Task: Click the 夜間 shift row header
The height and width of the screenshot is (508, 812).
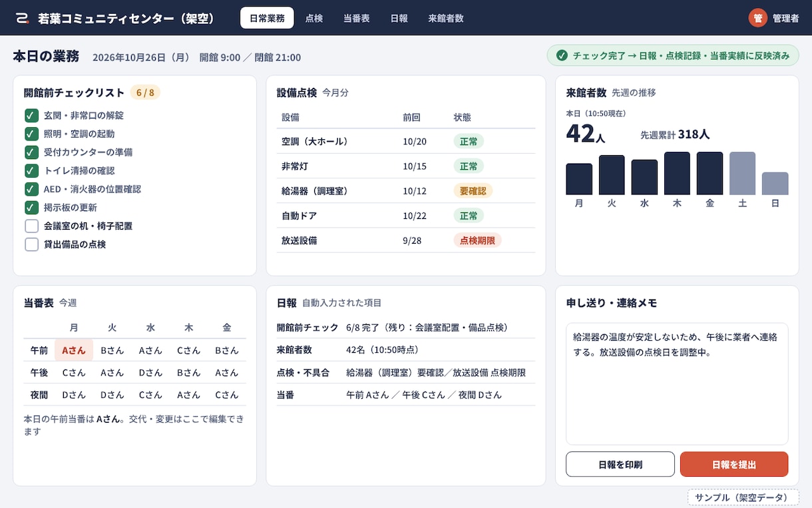Action: coord(39,395)
